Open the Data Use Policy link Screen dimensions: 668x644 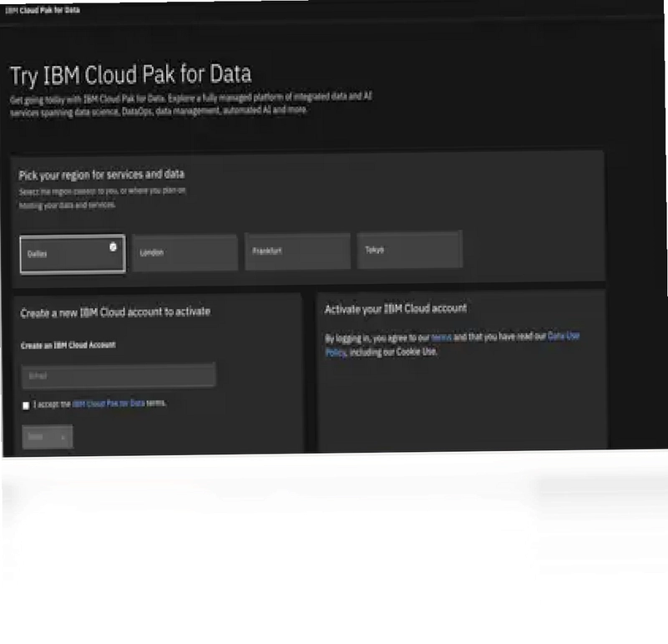point(563,336)
